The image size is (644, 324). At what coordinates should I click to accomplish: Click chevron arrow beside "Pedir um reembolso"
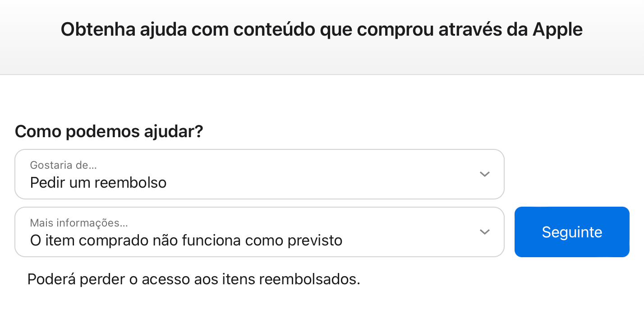(x=484, y=174)
